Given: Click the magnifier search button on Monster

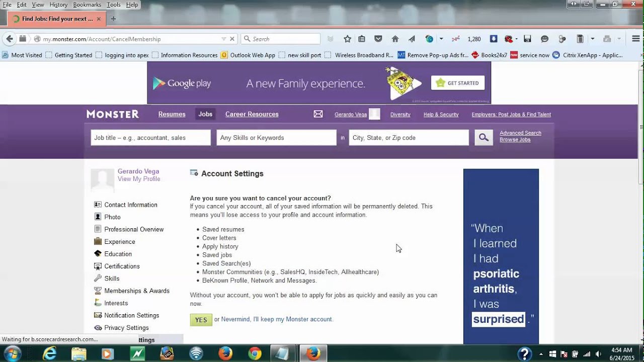Looking at the screenshot, I should [x=484, y=137].
